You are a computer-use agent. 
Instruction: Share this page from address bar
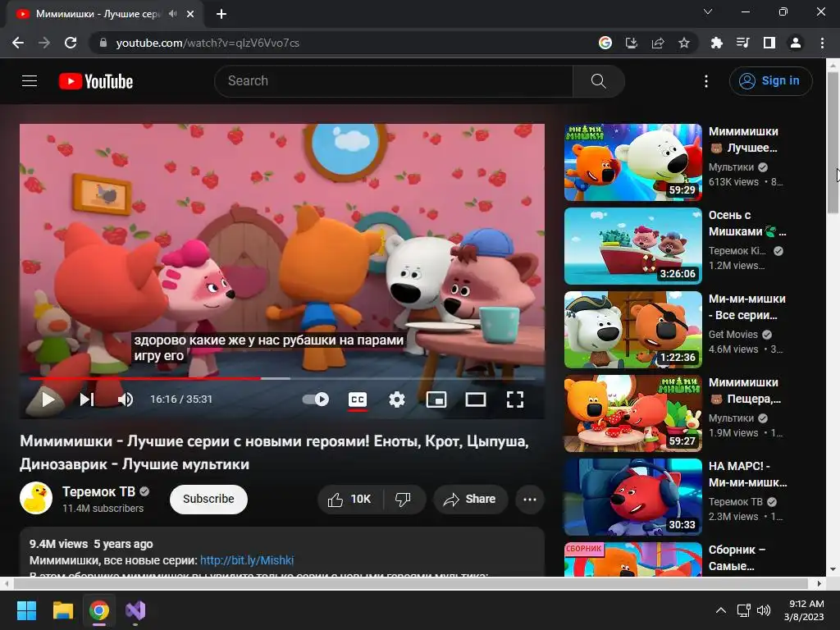click(x=658, y=43)
